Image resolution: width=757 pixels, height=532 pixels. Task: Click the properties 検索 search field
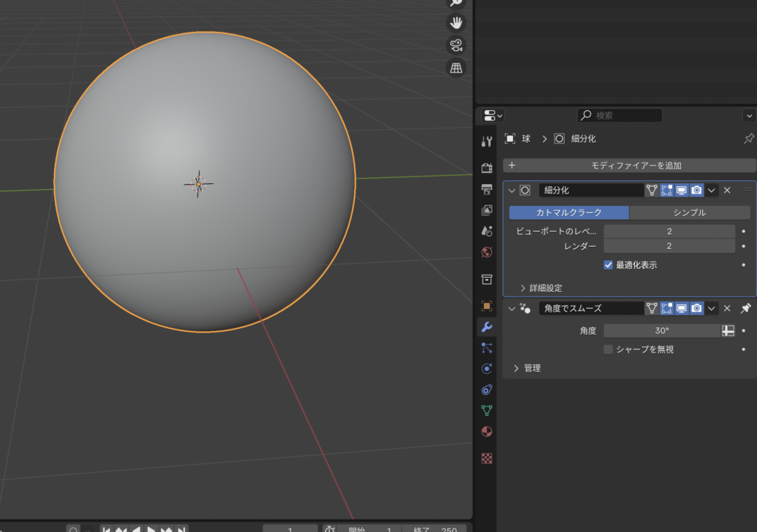(x=620, y=115)
